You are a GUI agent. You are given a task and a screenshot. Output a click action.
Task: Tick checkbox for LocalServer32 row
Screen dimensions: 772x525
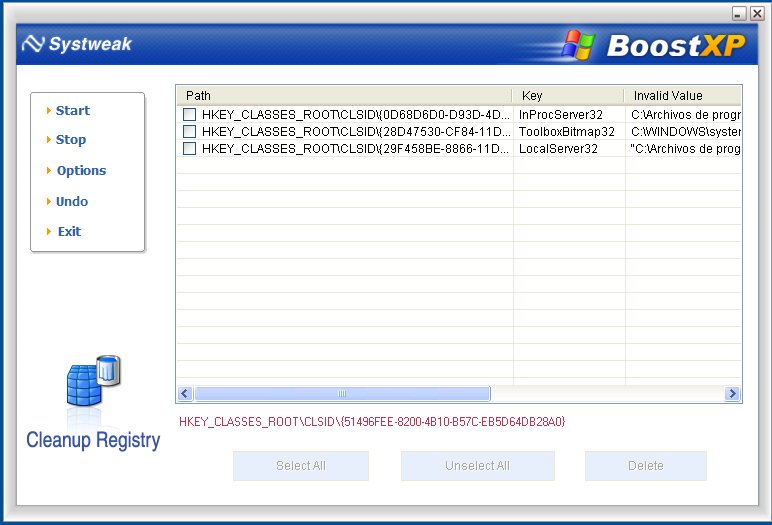tap(190, 148)
